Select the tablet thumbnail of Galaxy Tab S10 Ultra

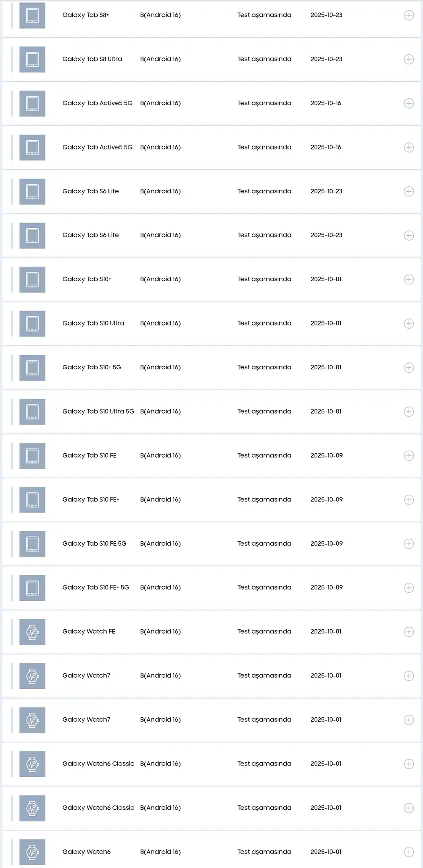[32, 323]
